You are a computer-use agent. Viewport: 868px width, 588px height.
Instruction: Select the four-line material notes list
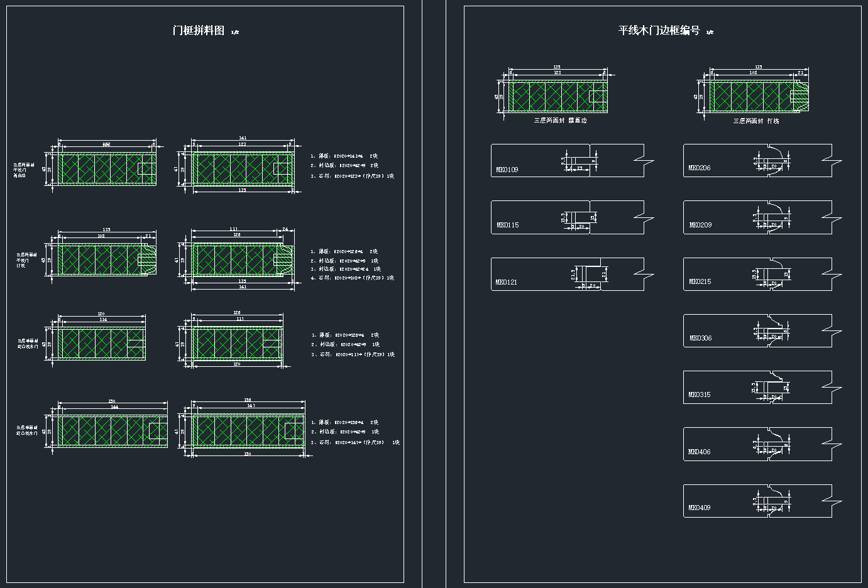tap(352, 264)
